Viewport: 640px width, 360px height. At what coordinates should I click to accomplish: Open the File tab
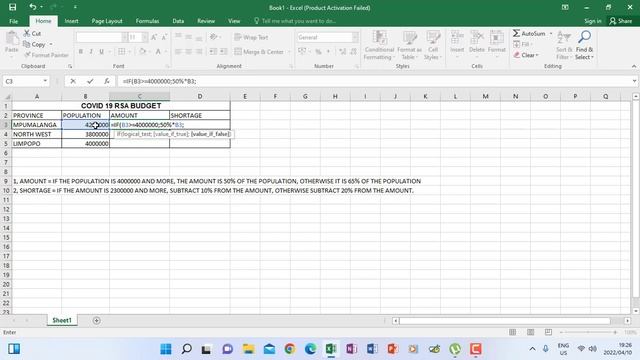tap(13, 21)
